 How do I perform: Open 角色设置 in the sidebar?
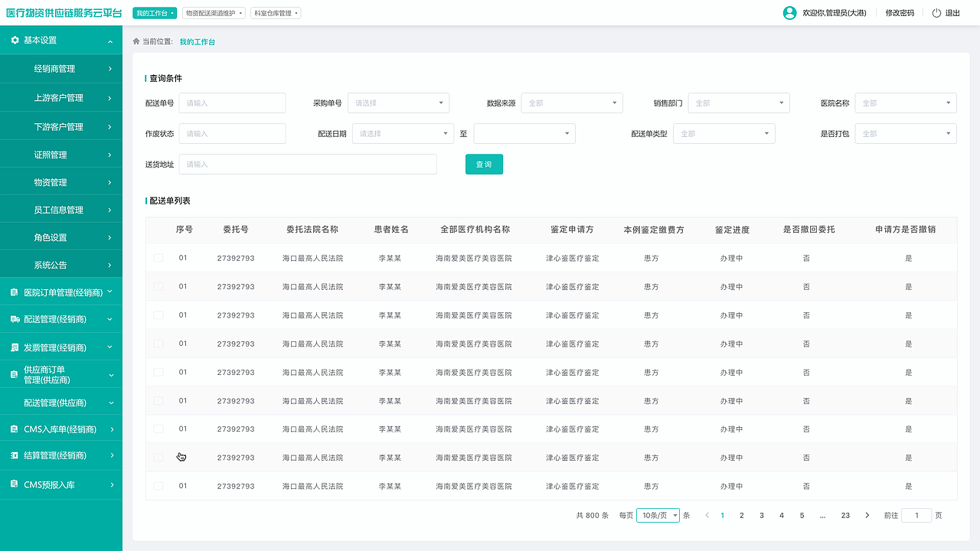(x=61, y=237)
